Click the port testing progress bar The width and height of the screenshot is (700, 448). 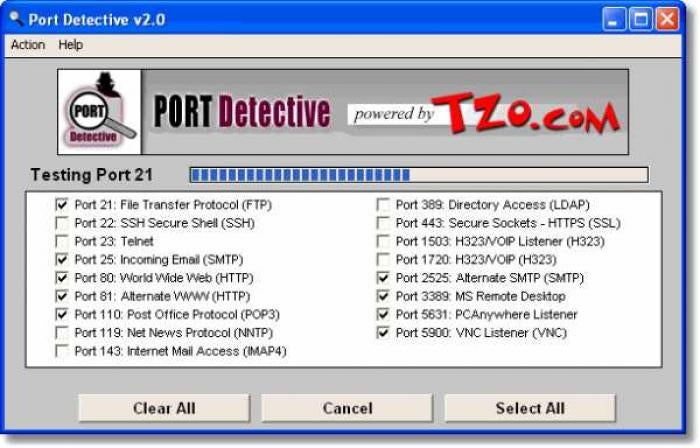click(419, 175)
